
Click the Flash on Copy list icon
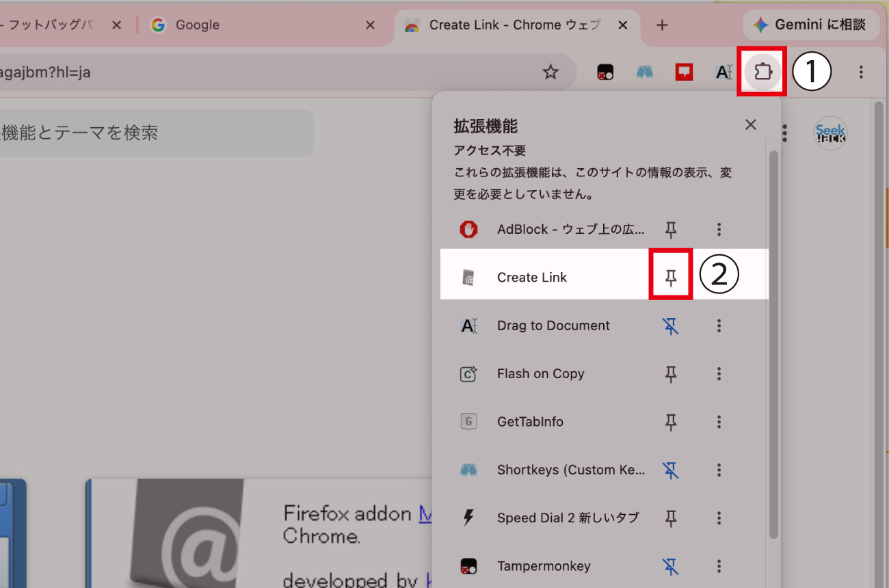click(468, 374)
